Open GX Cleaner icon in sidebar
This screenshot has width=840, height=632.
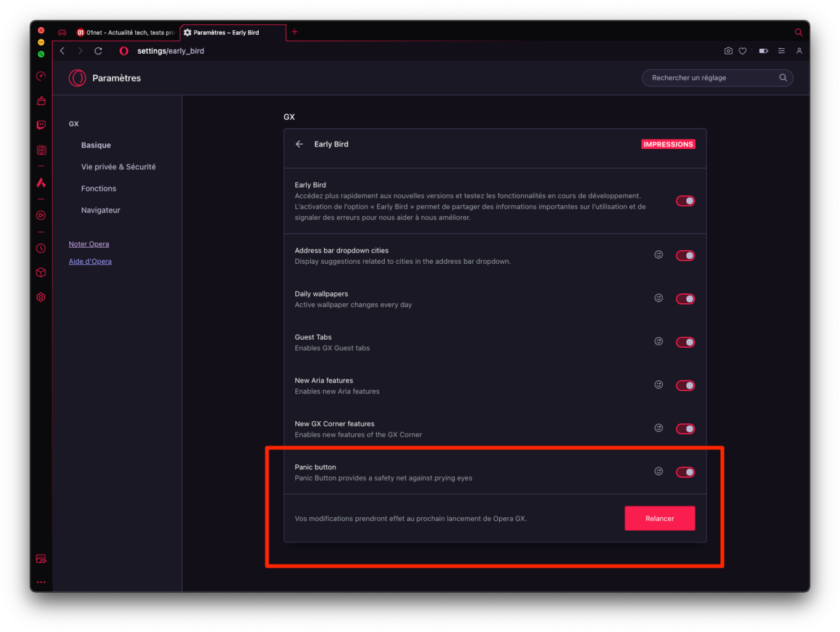click(41, 100)
